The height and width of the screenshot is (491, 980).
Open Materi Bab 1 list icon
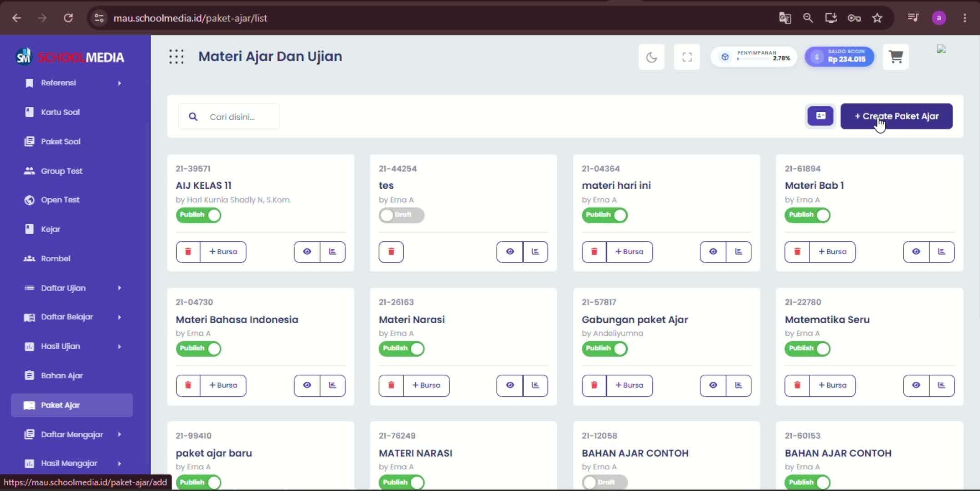pos(941,252)
